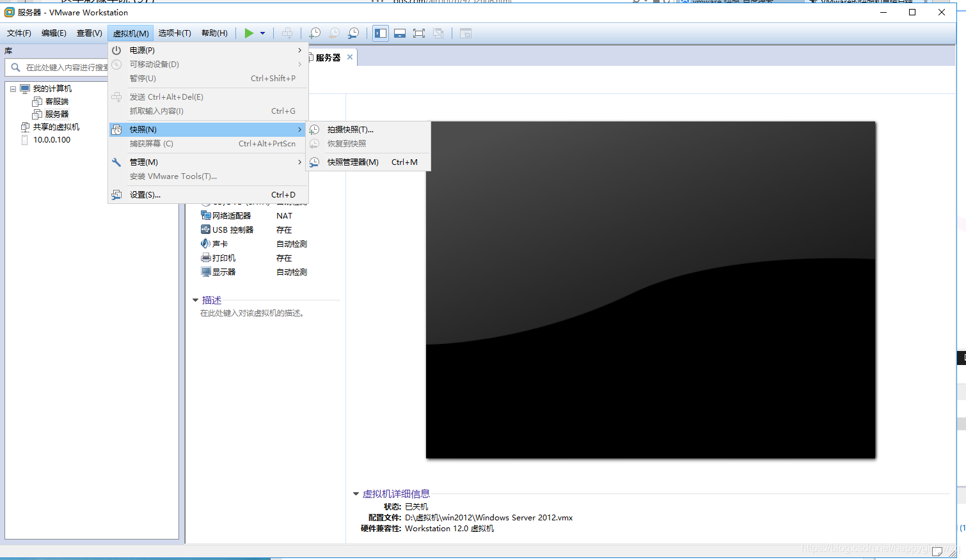
Task: Click the 拍摄快照 clock icon
Action: [314, 130]
